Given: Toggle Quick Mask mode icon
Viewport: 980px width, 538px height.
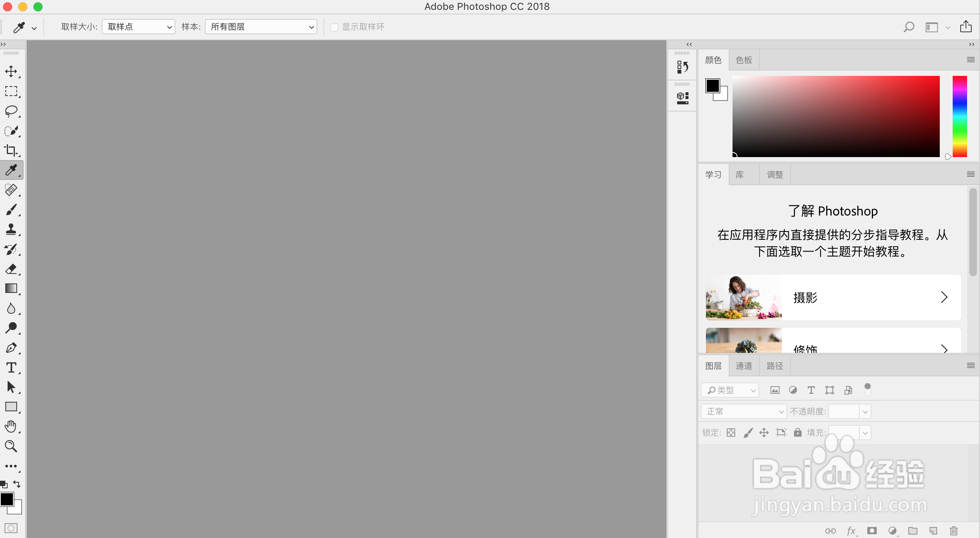Looking at the screenshot, I should [x=11, y=528].
